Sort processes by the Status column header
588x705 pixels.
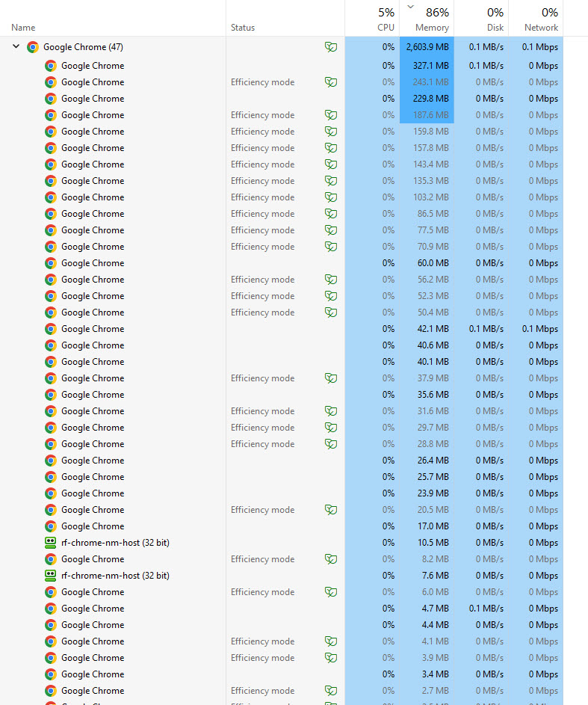243,28
